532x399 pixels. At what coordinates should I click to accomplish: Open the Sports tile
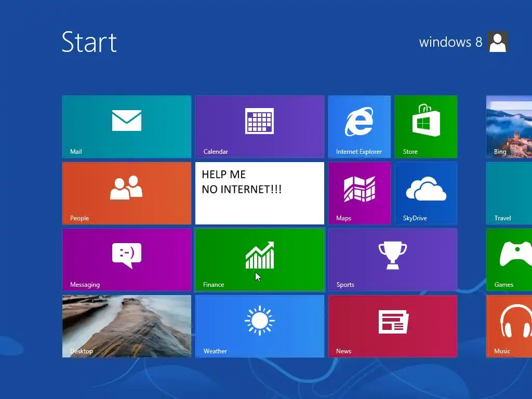(x=393, y=260)
